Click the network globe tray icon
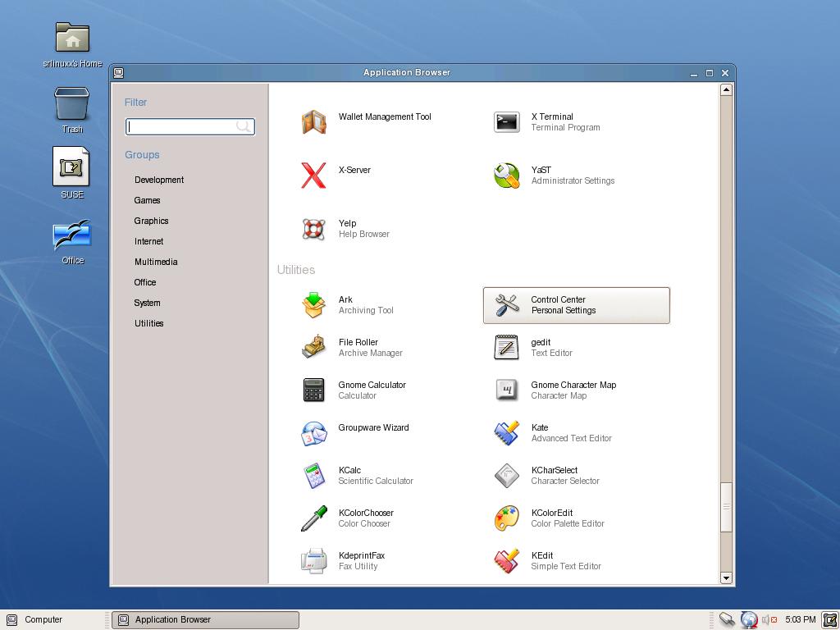 pyautogui.click(x=748, y=620)
